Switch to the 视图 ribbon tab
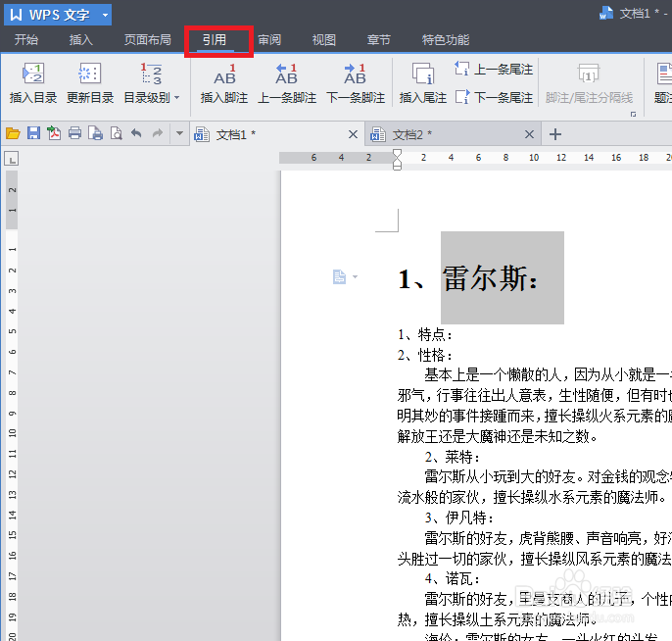 click(x=324, y=40)
